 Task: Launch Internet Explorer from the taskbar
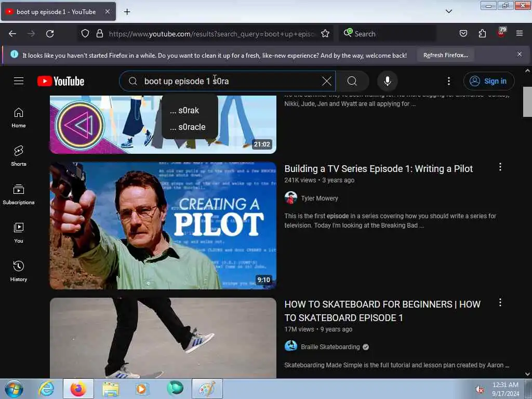[x=46, y=389]
